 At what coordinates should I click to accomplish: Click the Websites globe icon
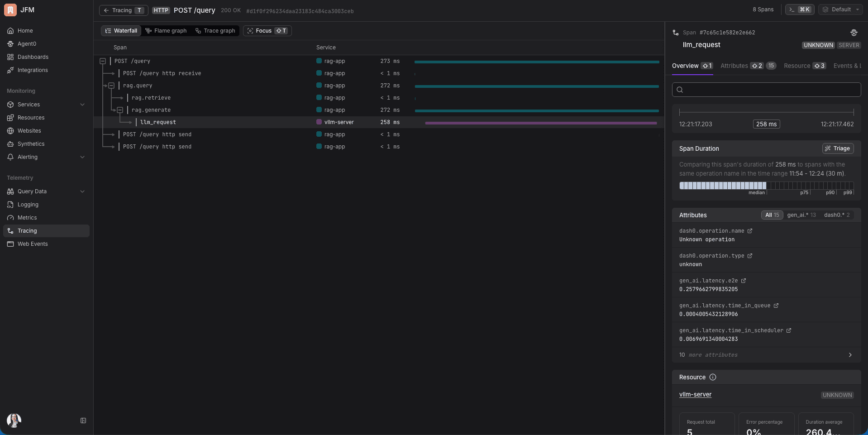pyautogui.click(x=10, y=131)
